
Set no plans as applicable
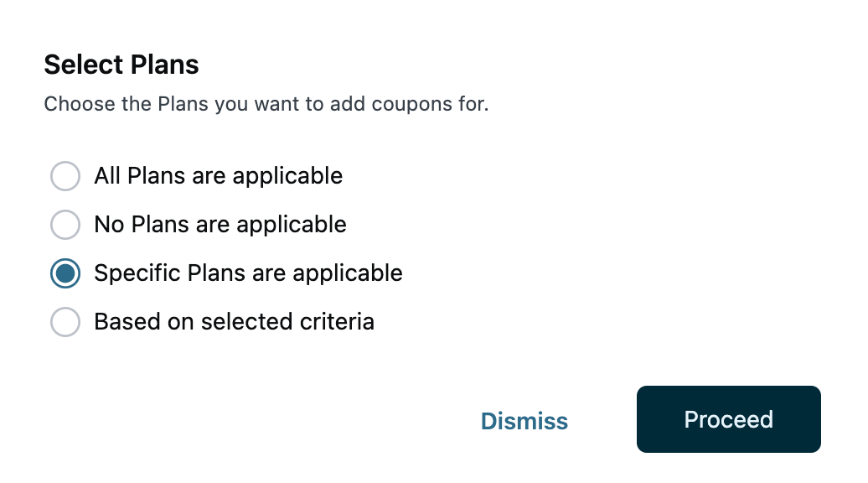[x=65, y=225]
